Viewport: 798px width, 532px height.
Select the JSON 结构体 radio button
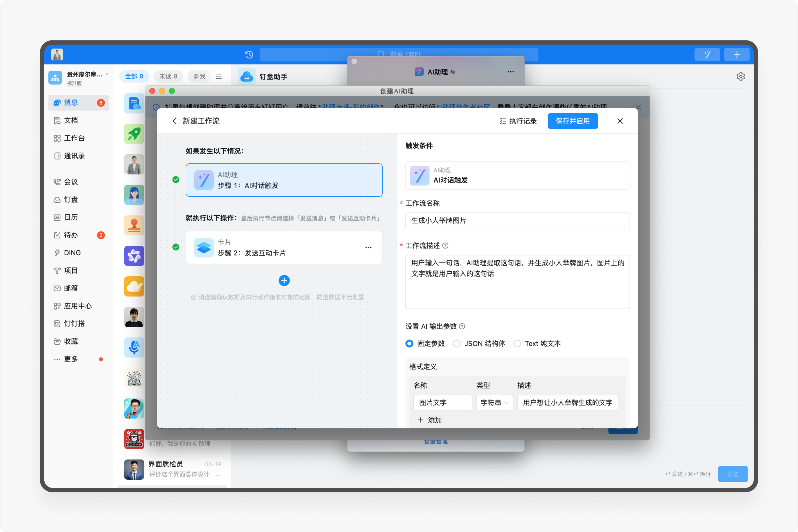(x=457, y=343)
